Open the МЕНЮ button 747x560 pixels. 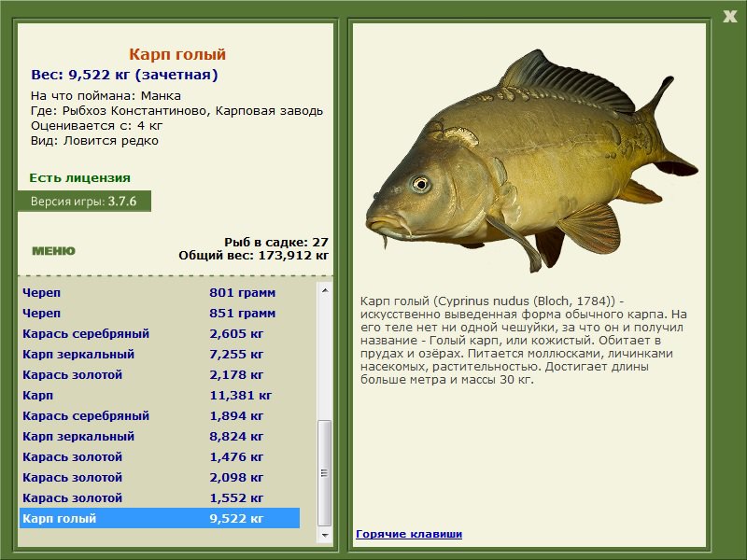tap(53, 251)
